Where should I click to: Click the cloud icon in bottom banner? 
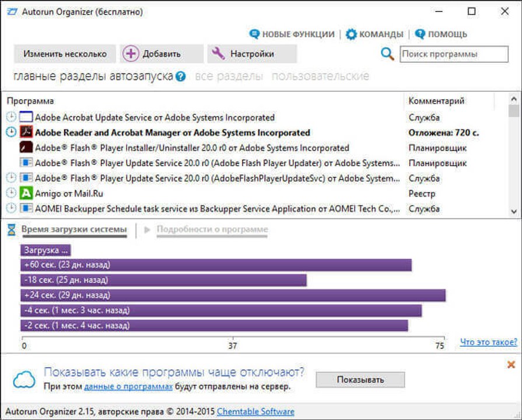pyautogui.click(x=24, y=379)
